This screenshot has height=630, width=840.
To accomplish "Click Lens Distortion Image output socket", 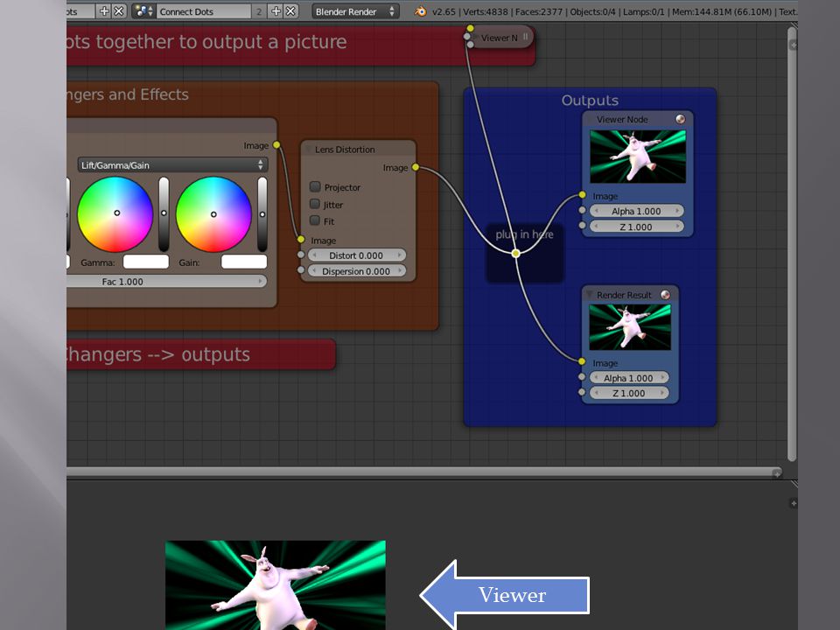I will point(415,167).
